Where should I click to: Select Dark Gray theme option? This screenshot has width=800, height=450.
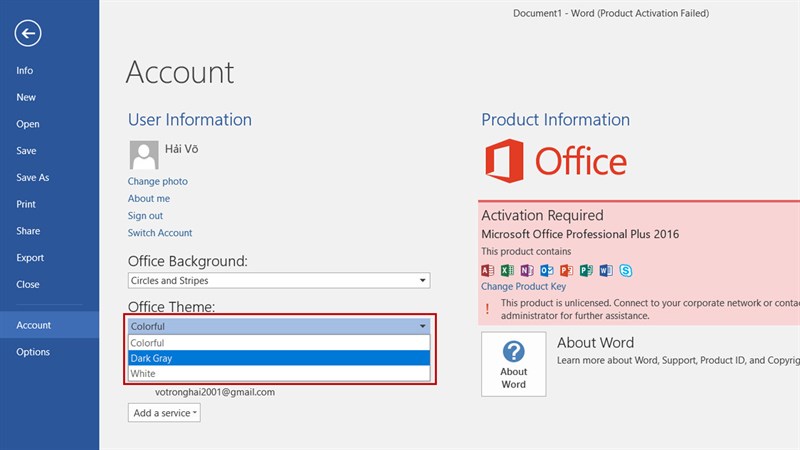coord(279,358)
